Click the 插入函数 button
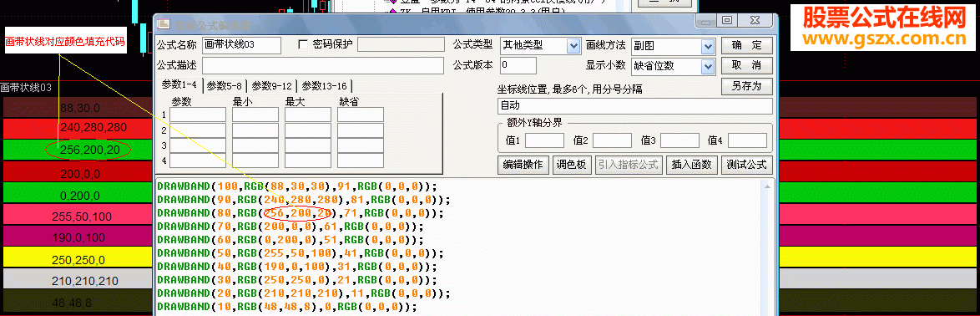980x316 pixels. [x=692, y=166]
